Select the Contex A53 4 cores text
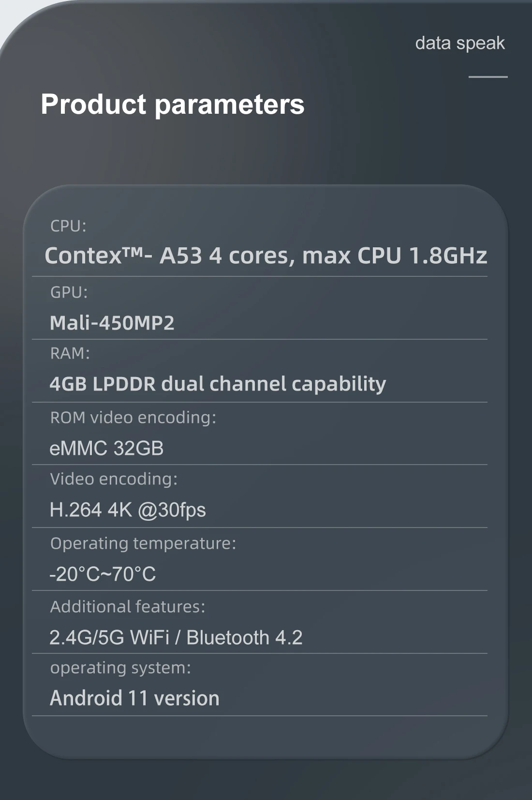 pyautogui.click(x=266, y=256)
